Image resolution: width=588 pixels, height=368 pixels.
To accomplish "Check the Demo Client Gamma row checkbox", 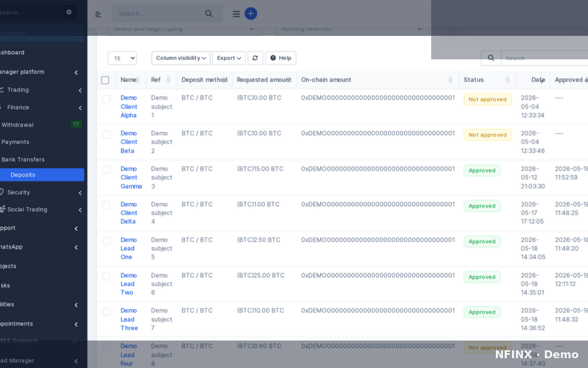I will [x=106, y=170].
